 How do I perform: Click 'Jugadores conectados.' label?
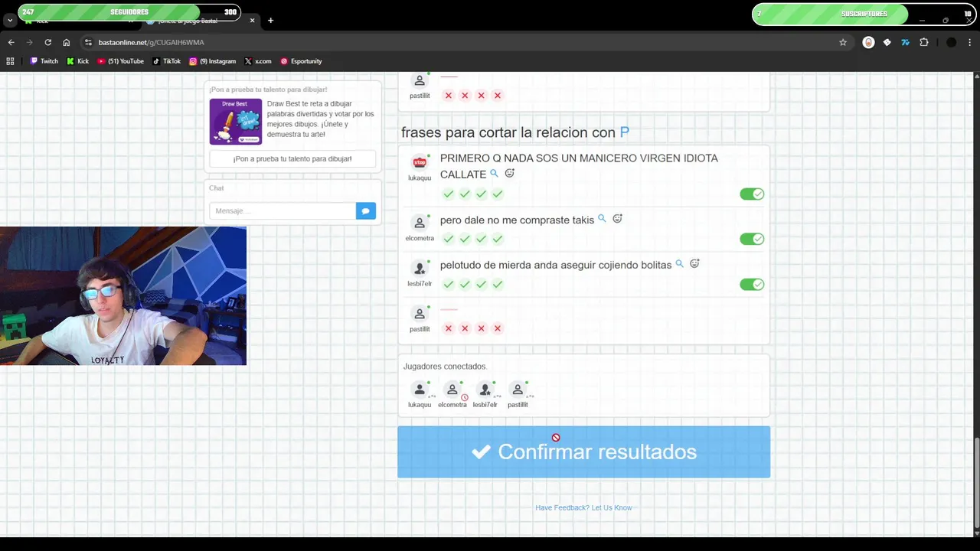[445, 367]
